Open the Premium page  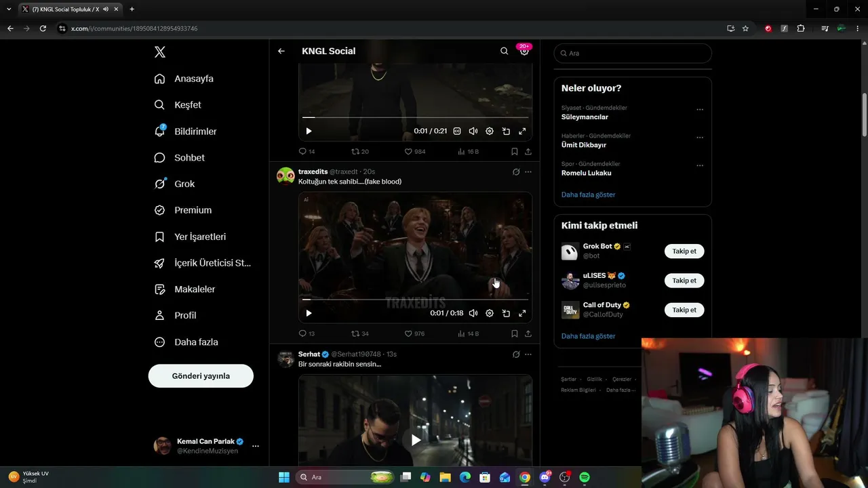tap(183, 210)
